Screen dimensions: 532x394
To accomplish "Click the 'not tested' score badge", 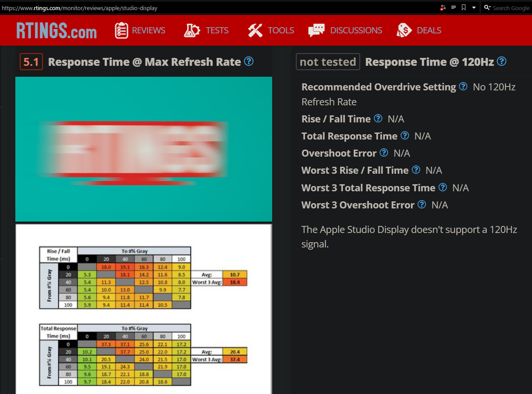I will tap(328, 62).
